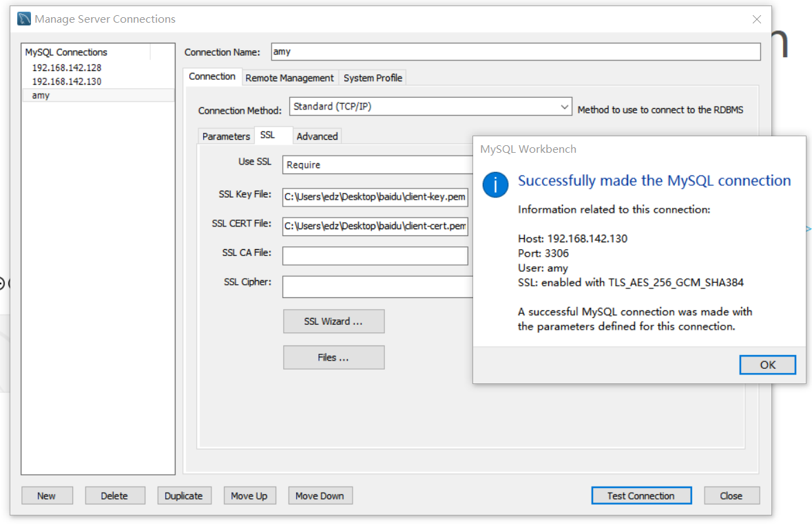812x532 pixels.
Task: Click OK in the MySQL Workbench dialog
Action: tap(767, 365)
